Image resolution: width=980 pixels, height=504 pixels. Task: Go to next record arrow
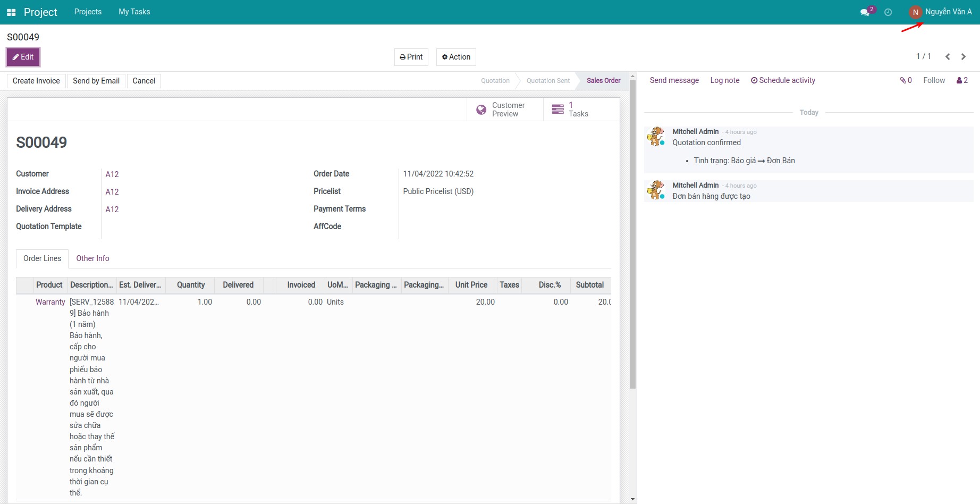point(964,56)
